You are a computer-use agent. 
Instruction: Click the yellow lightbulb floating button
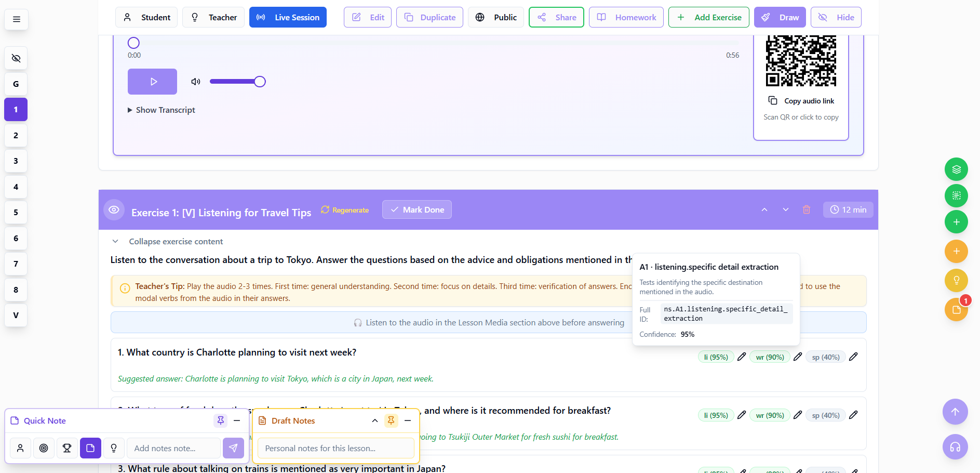[956, 281]
